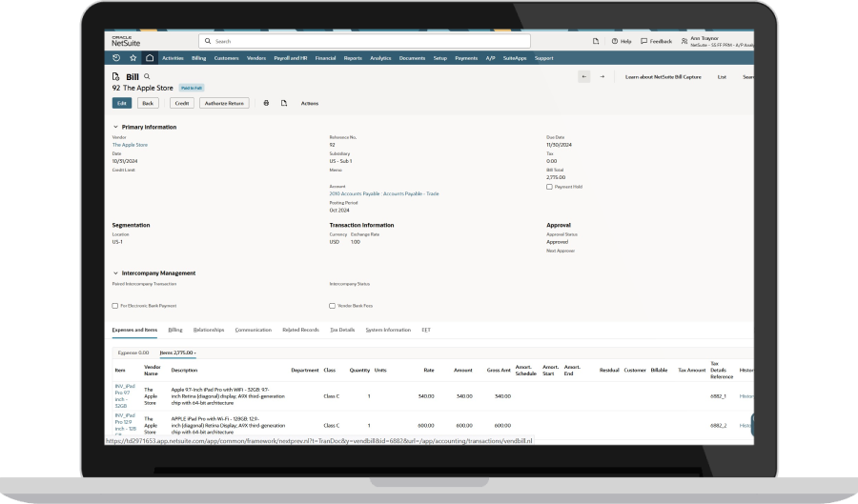Open the 2010 Accounts Payable account link
The height and width of the screenshot is (504, 858).
click(384, 194)
